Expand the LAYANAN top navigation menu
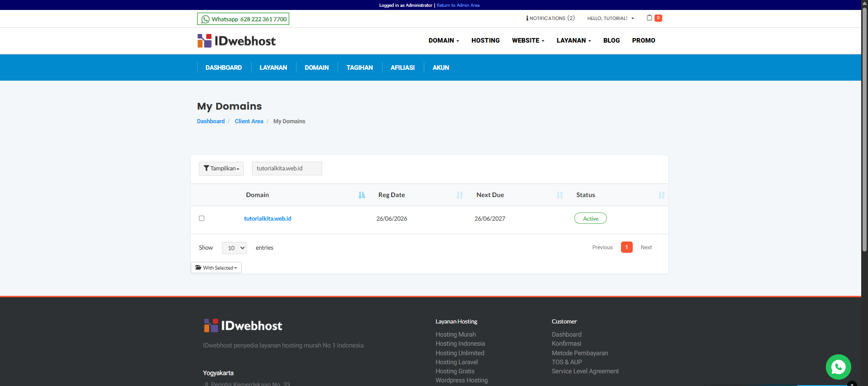This screenshot has height=386, width=868. [x=574, y=40]
